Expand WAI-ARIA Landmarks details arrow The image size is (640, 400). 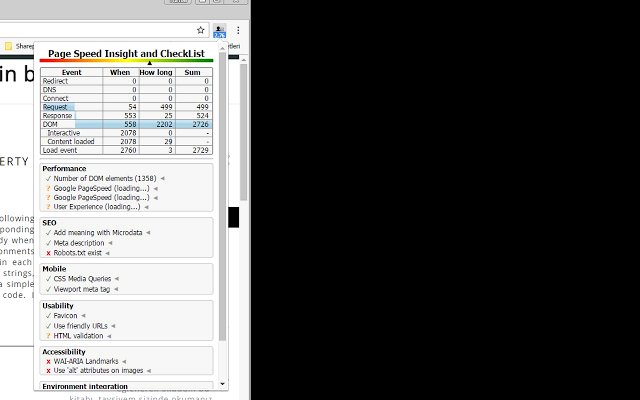coord(124,361)
